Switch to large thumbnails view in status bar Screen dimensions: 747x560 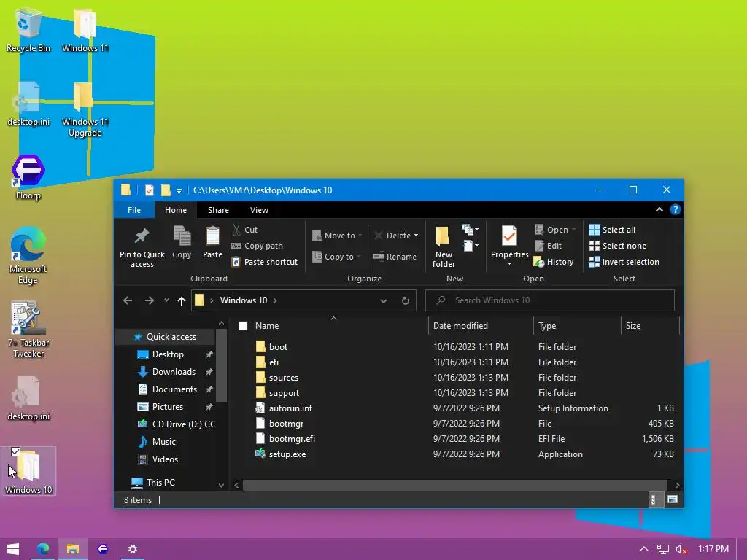[x=672, y=499]
